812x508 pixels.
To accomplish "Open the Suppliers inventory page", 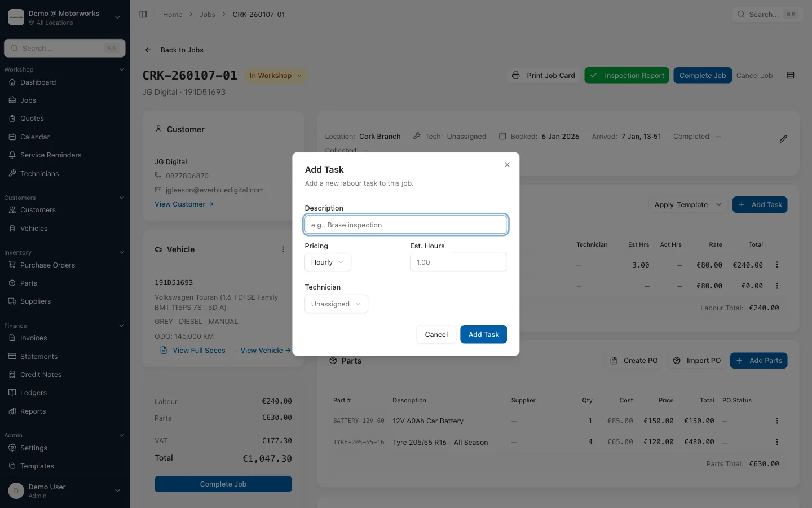I will click(36, 301).
